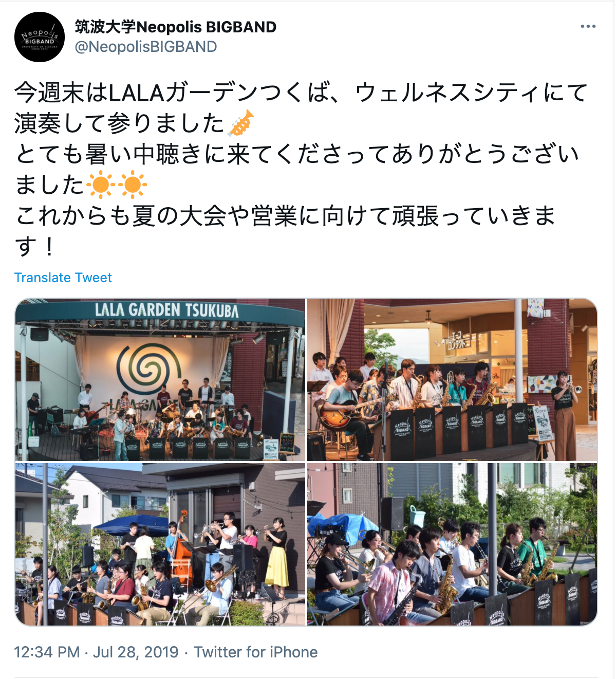The image size is (616, 679).
Task: Open the Neopolis BIGBAND profile avatar
Action: pyautogui.click(x=40, y=37)
